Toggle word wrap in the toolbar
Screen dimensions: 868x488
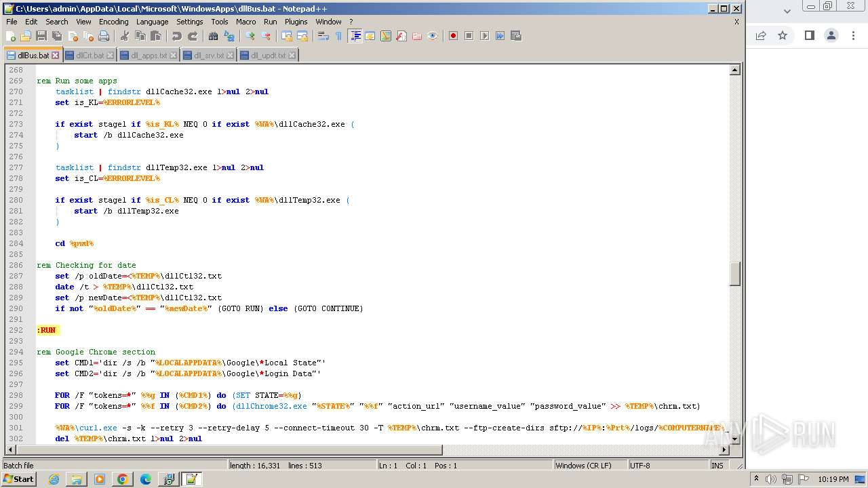click(x=323, y=36)
